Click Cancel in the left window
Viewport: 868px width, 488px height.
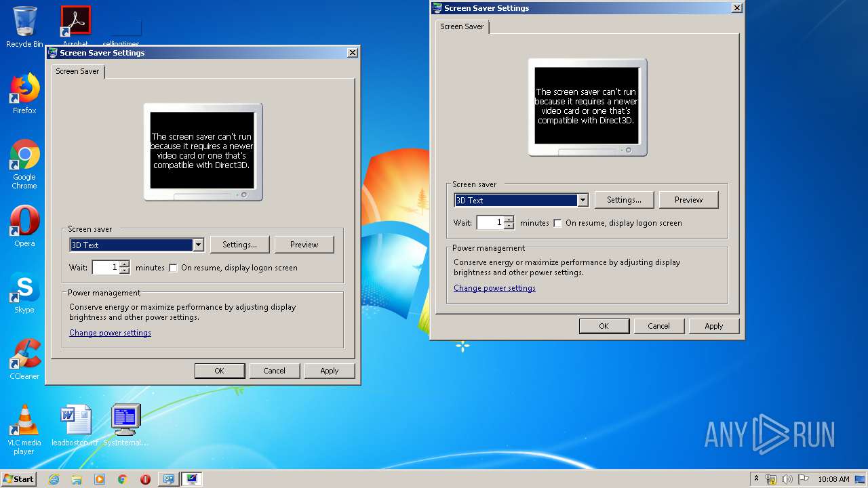pos(274,371)
